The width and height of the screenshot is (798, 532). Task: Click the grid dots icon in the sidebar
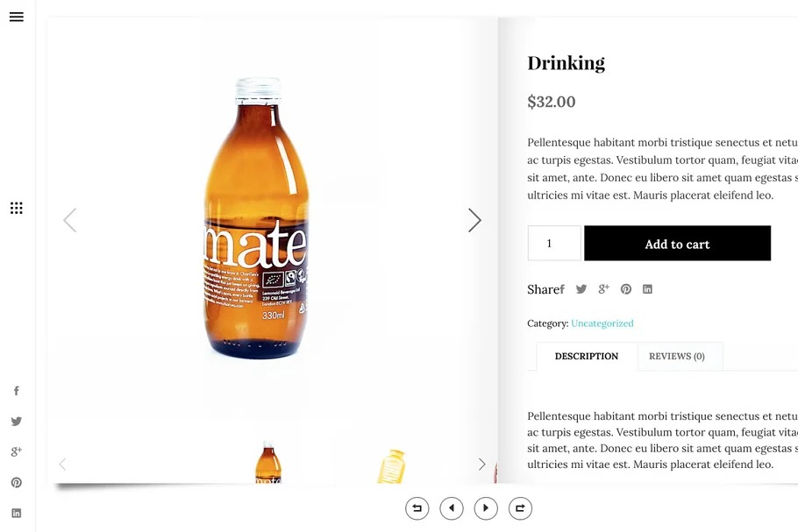pos(16,208)
